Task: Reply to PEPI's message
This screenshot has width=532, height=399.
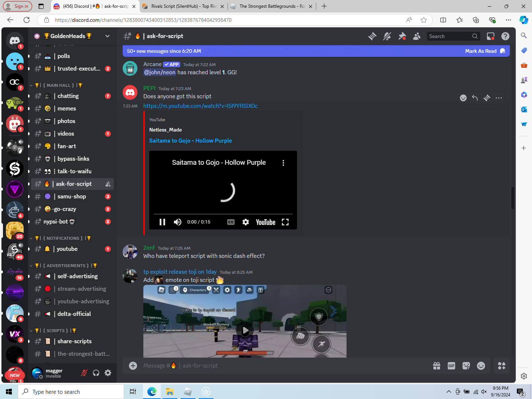Action: pyautogui.click(x=475, y=98)
